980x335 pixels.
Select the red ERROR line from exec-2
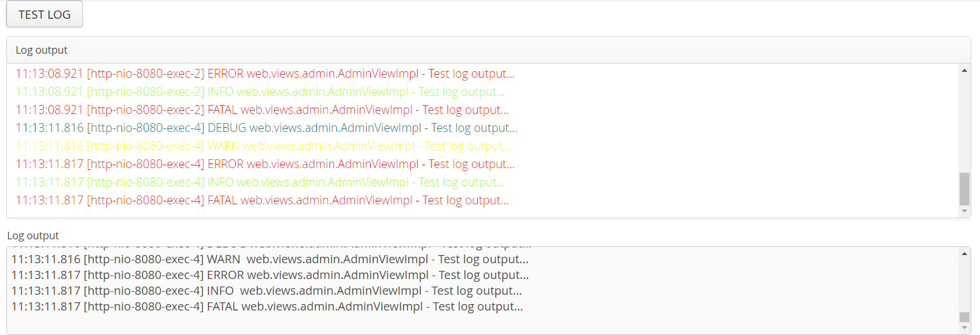coord(265,74)
